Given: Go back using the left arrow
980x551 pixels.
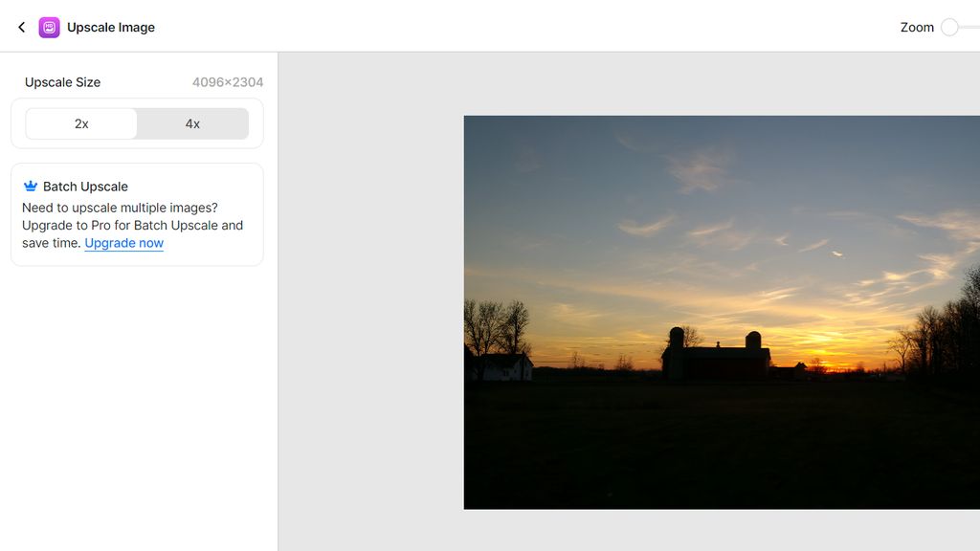Looking at the screenshot, I should pos(22,27).
